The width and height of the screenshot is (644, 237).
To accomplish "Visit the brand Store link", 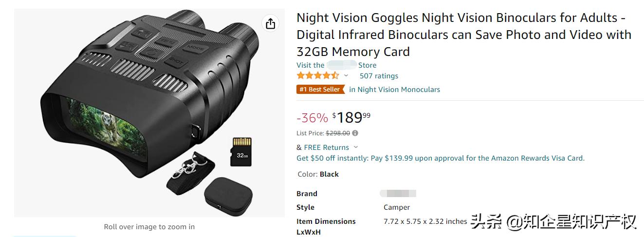I will coord(336,65).
